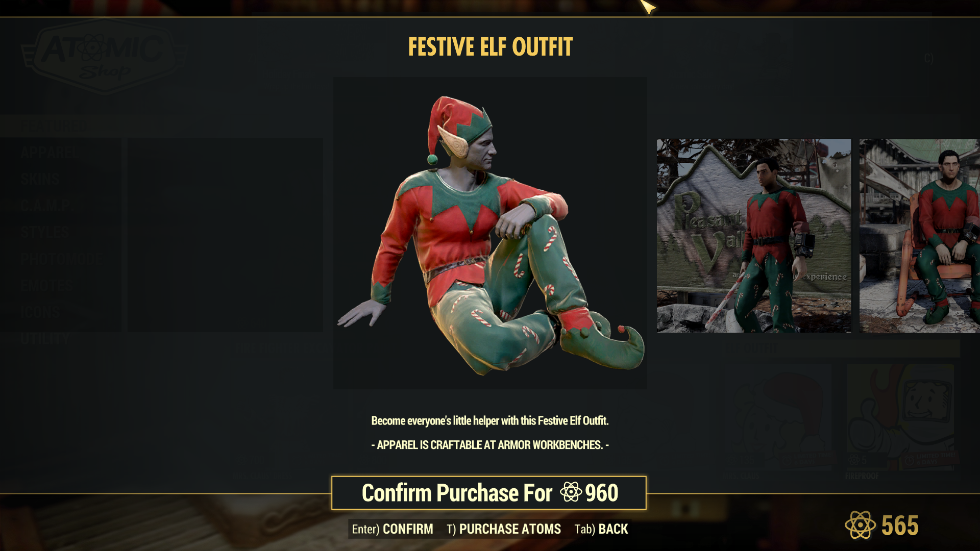The height and width of the screenshot is (551, 980).
Task: Open the Pleasant Valley sign screenshot thumbnail
Action: (754, 236)
